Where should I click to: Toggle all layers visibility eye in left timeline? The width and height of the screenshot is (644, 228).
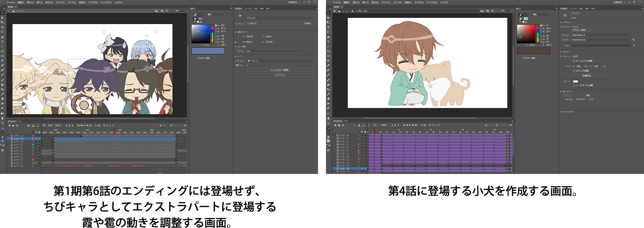pos(36,132)
